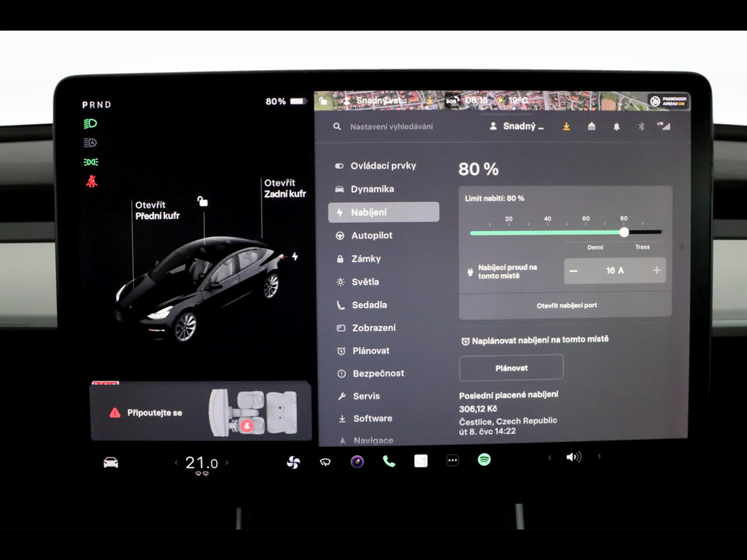Tap Otevřít Zadní kufr
The height and width of the screenshot is (560, 747).
click(285, 188)
